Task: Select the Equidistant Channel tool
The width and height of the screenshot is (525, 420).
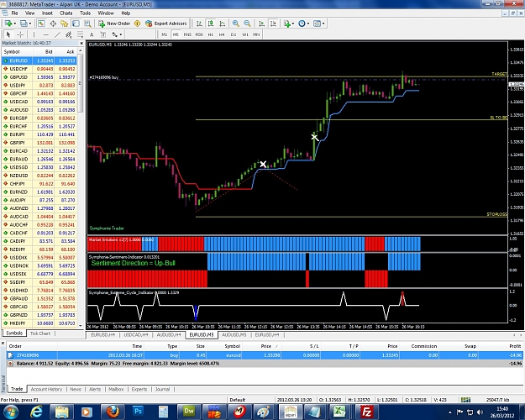Action: coord(69,34)
